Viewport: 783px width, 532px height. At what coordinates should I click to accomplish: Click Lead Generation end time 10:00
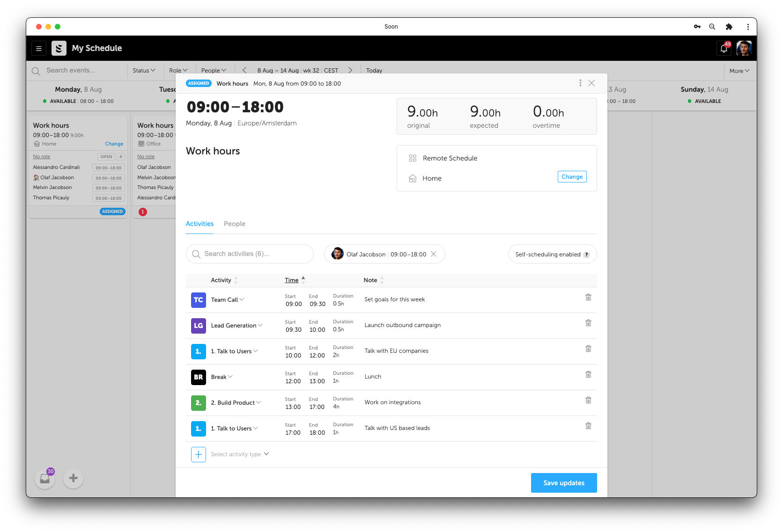click(x=317, y=330)
